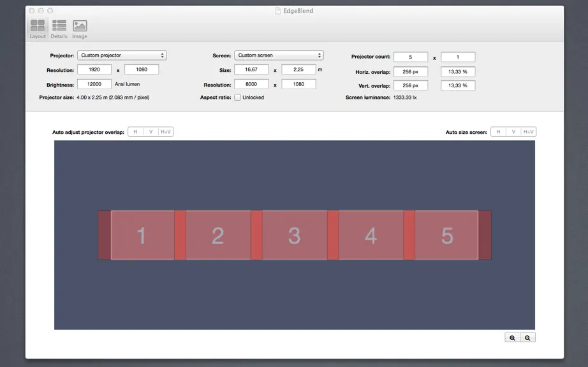This screenshot has width=588, height=367.
Task: Click the zoom in magnifier icon
Action: pos(512,338)
